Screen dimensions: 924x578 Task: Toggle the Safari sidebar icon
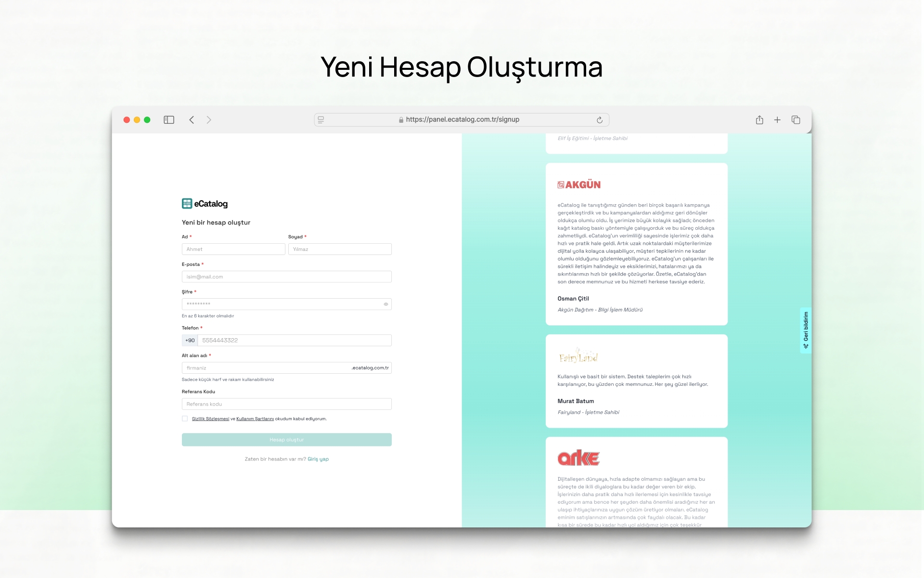(x=169, y=120)
